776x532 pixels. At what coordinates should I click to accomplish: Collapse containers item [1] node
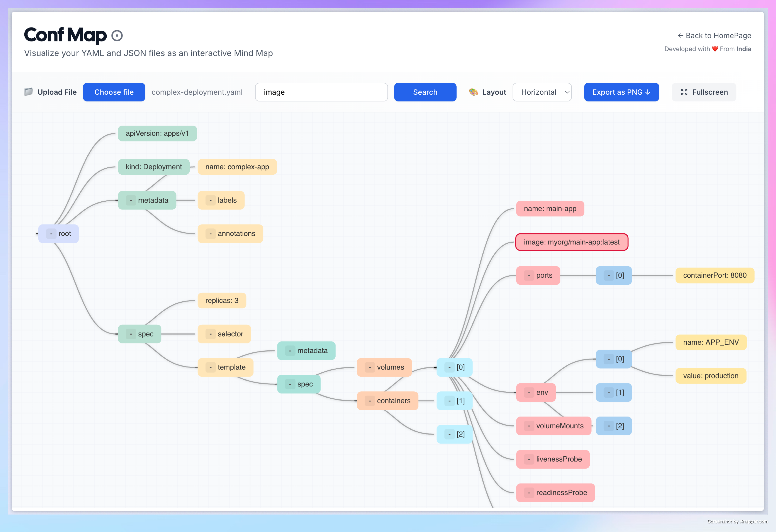pos(449,401)
